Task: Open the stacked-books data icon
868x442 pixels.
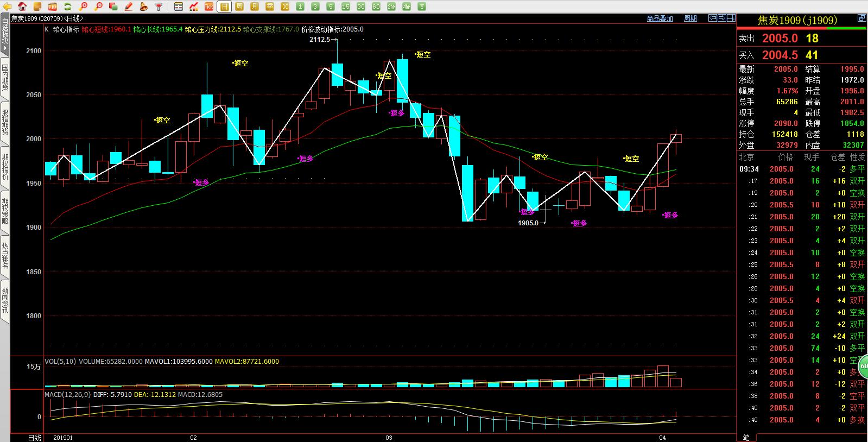Action: tap(37, 7)
